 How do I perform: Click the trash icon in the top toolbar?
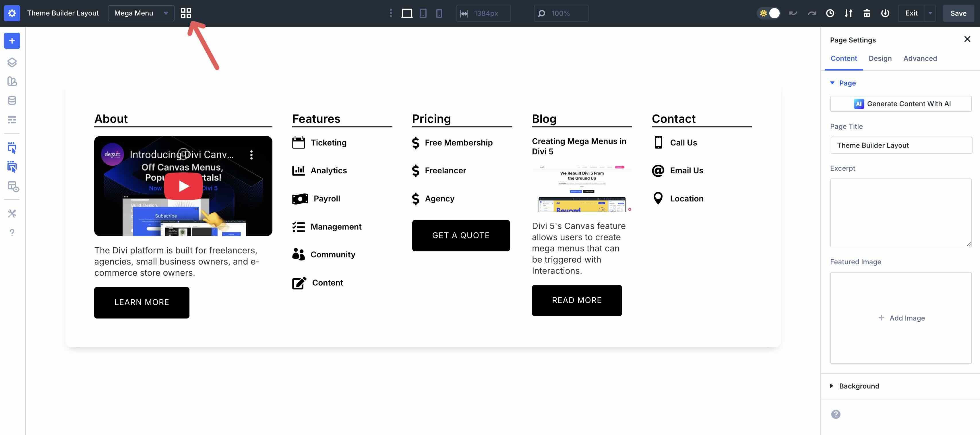867,13
